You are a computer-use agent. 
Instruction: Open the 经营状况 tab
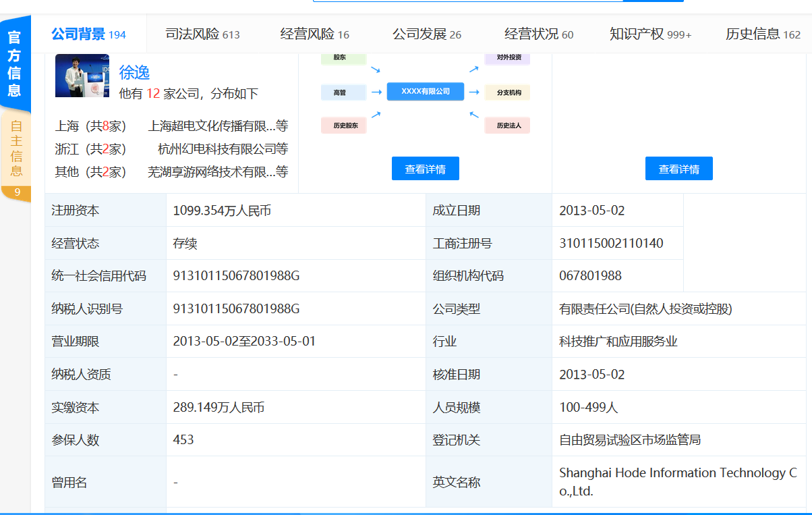point(539,34)
